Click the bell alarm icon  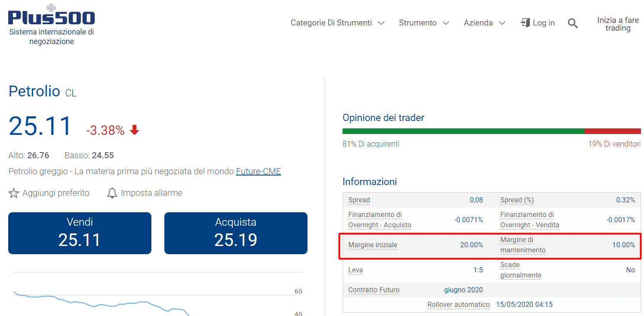[112, 193]
